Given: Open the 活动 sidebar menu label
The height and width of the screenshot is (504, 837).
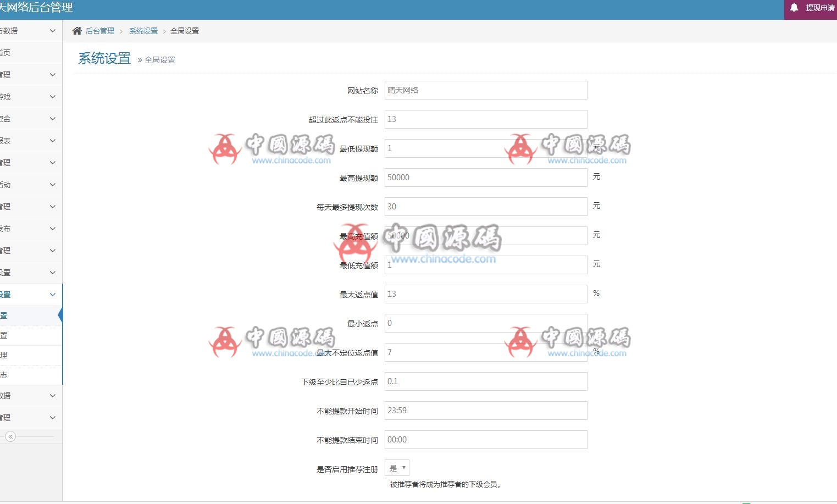Looking at the screenshot, I should coord(5,185).
